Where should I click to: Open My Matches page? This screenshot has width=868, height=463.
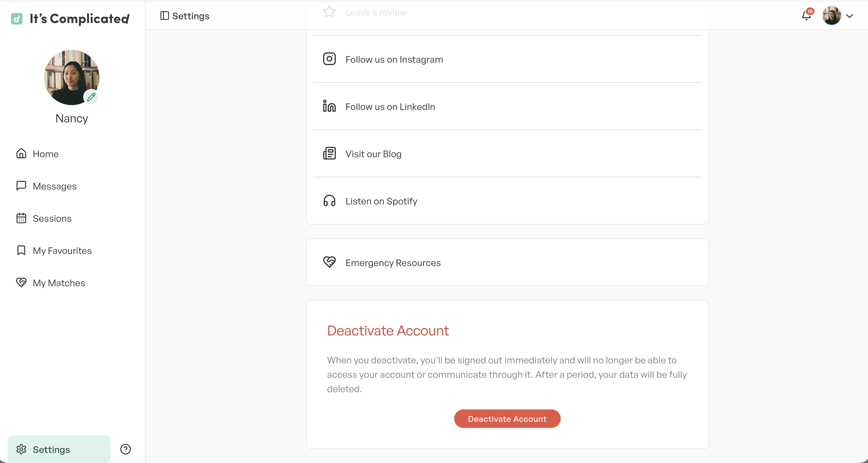coord(59,283)
